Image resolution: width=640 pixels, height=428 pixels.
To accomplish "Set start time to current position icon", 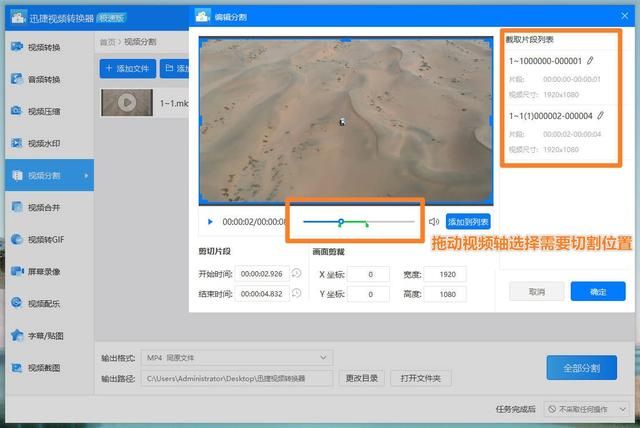I will pyautogui.click(x=297, y=273).
